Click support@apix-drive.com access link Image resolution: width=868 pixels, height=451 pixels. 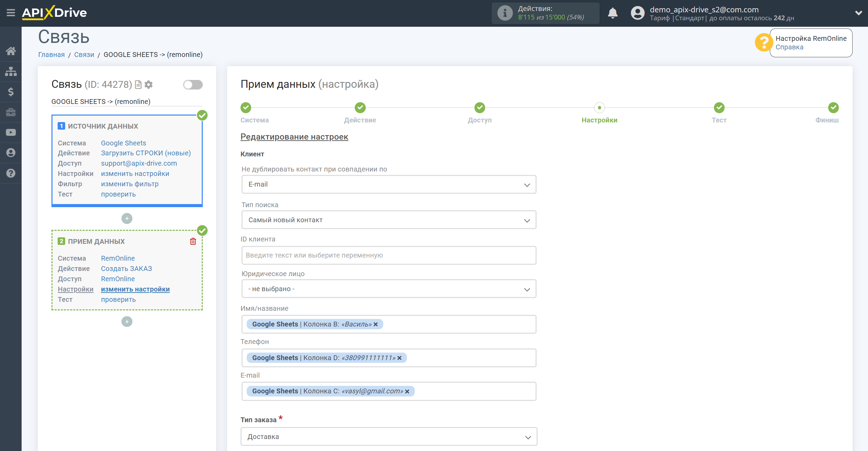[139, 163]
